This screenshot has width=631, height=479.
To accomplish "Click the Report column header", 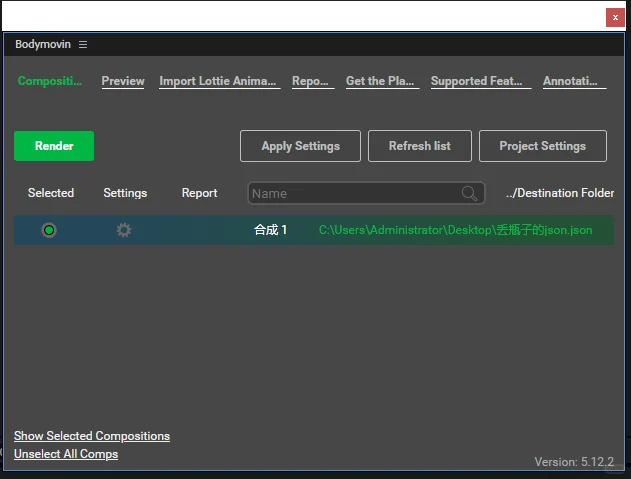I will (x=199, y=193).
